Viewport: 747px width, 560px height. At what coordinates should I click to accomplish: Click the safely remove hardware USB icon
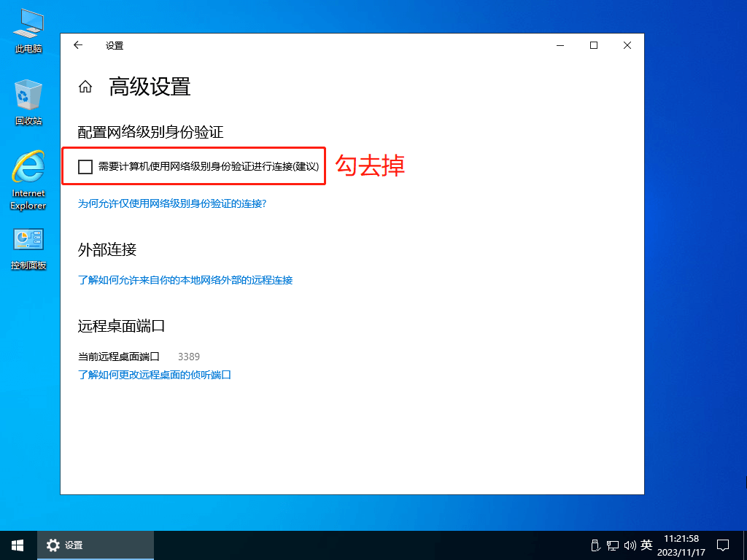pyautogui.click(x=595, y=545)
